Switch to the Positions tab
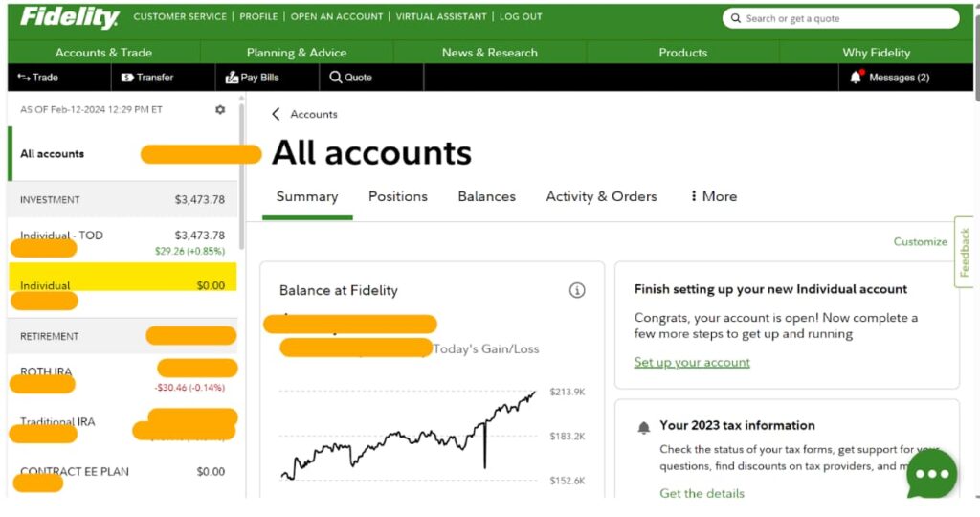The width and height of the screenshot is (980, 517). [398, 196]
